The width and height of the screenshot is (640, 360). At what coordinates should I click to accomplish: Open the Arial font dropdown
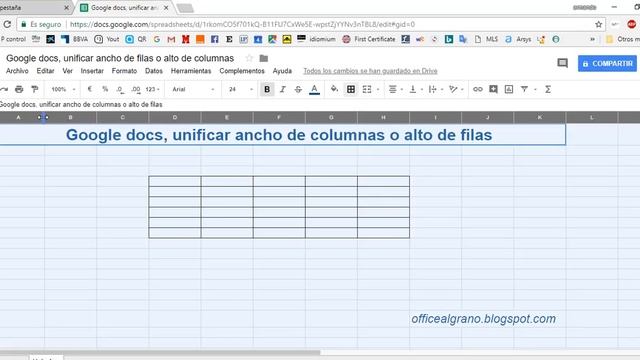[x=193, y=89]
